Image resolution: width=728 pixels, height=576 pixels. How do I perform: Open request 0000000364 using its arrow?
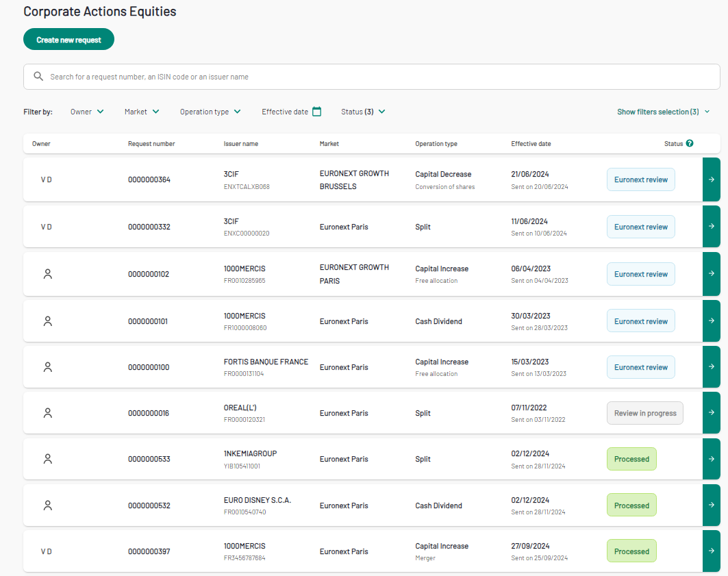click(x=711, y=179)
